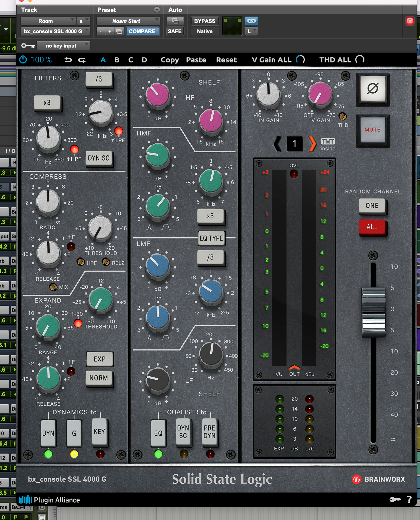Select setting bank B
Viewport: 420px width, 520px height.
[117, 60]
